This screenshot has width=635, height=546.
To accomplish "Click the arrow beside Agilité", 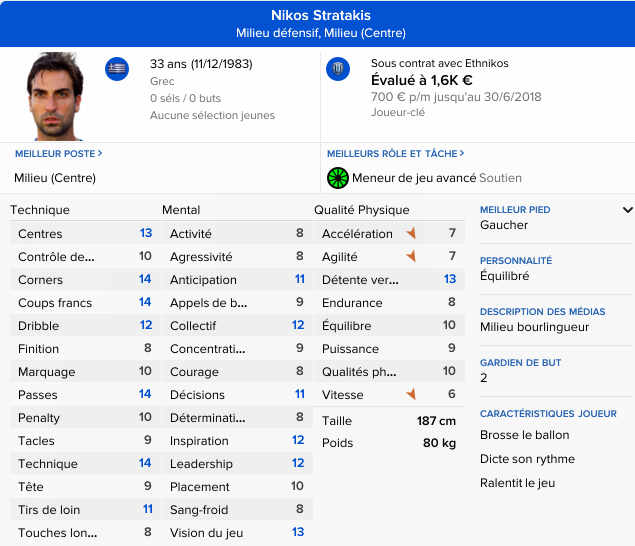I will coord(410,257).
